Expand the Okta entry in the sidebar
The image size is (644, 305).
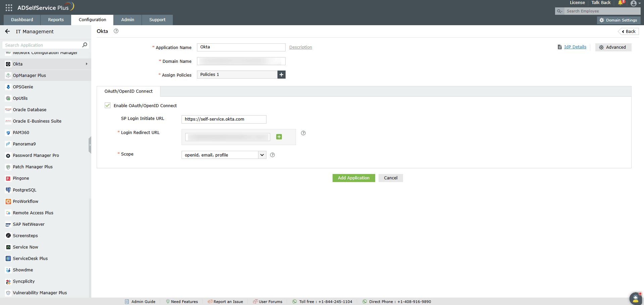(87, 64)
